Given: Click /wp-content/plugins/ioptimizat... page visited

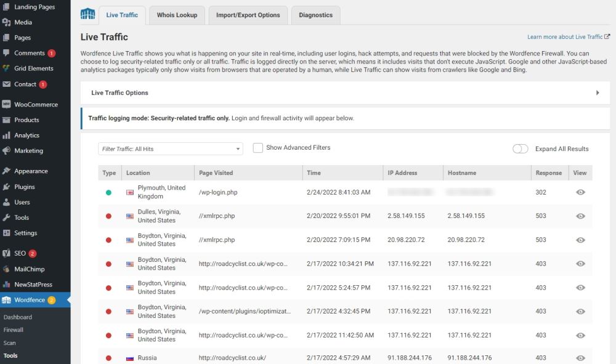Looking at the screenshot, I should tap(245, 312).
